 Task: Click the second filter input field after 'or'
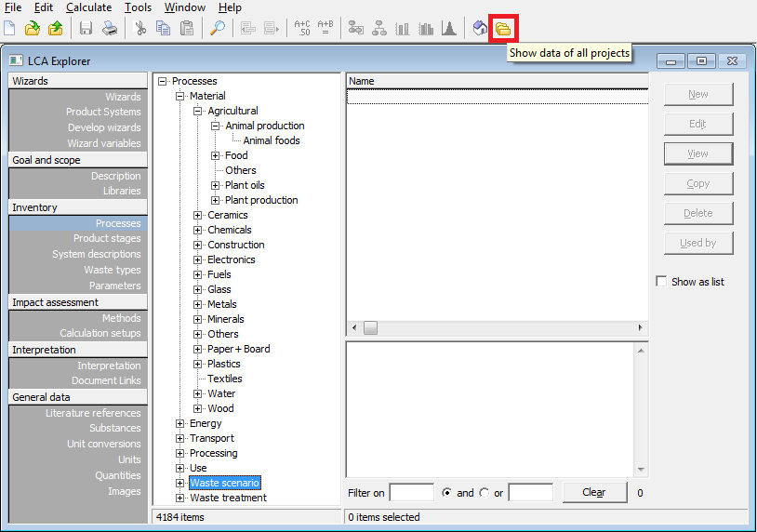coord(531,492)
